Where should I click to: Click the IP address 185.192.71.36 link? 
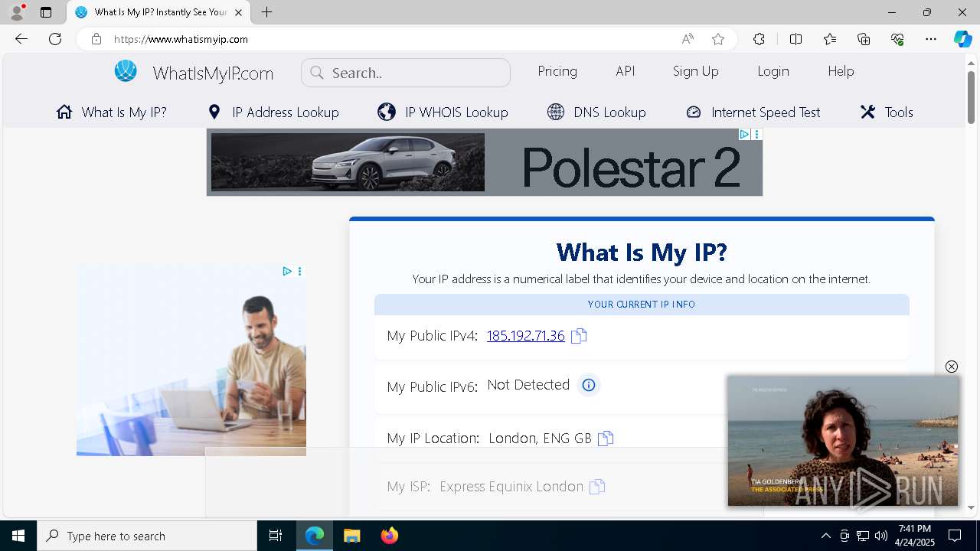[526, 336]
